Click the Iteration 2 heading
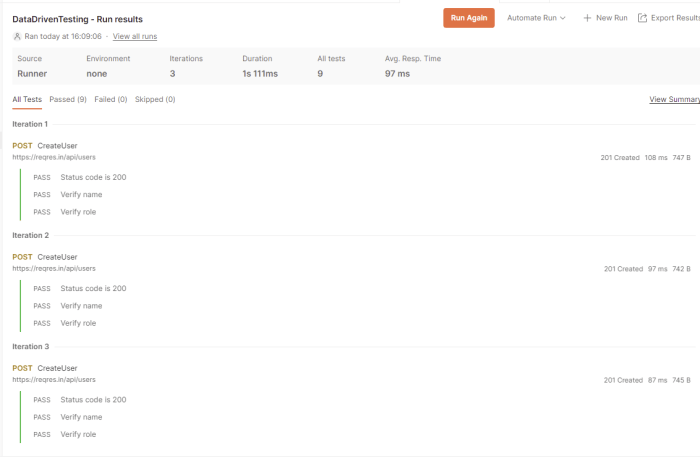The width and height of the screenshot is (700, 461). pyautogui.click(x=30, y=235)
